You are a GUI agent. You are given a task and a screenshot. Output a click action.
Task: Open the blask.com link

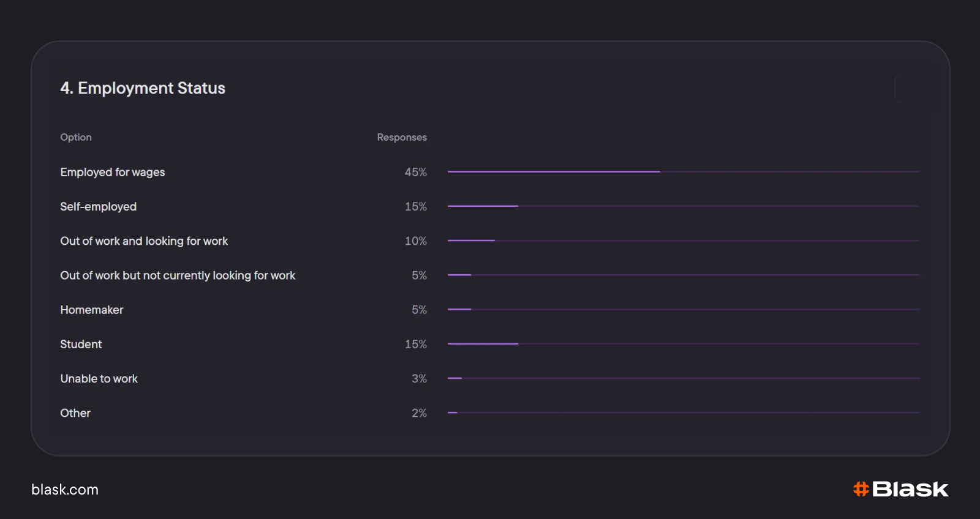coord(65,490)
